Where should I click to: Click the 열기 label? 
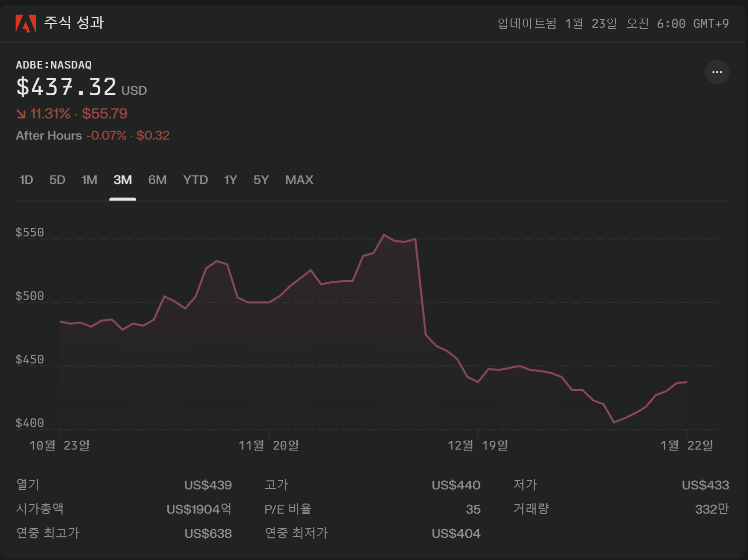coord(28,484)
